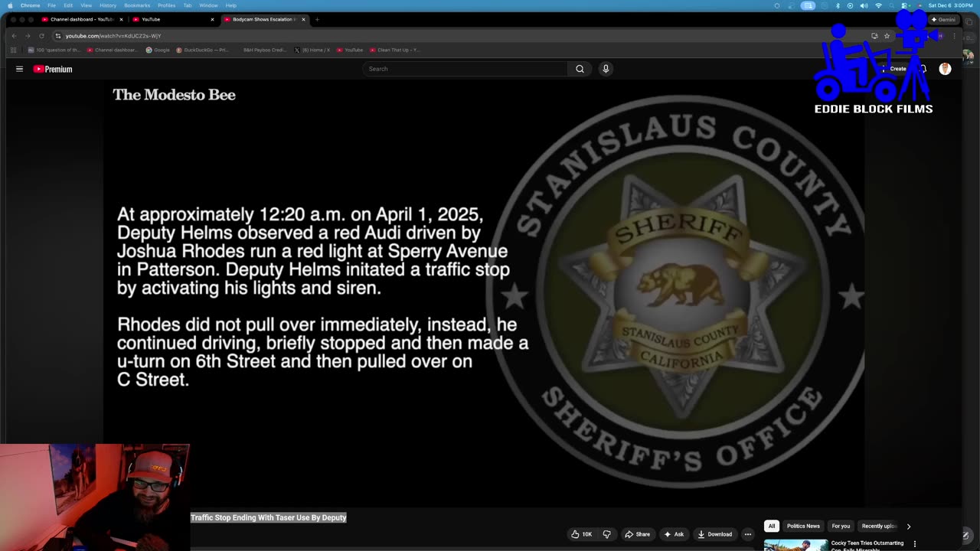Viewport: 980px width, 551px height.
Task: Click the install/cast icon in address bar
Action: tap(874, 36)
